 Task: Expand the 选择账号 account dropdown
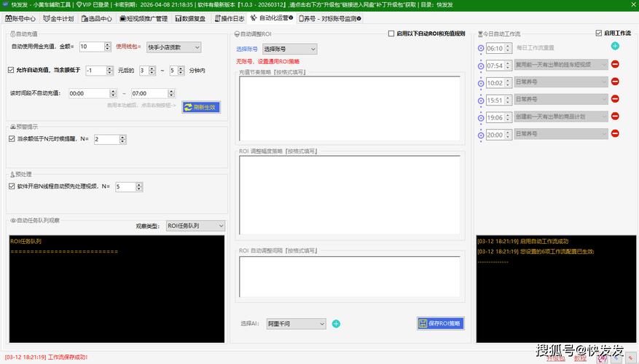[x=289, y=49]
